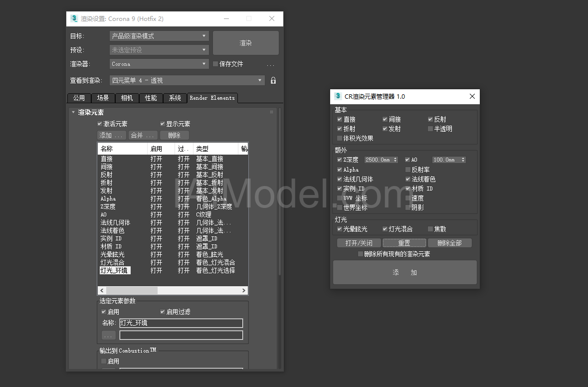Viewport: 588px width, 387px height.
Task: Enable the 焦散 checkbox
Action: point(430,229)
